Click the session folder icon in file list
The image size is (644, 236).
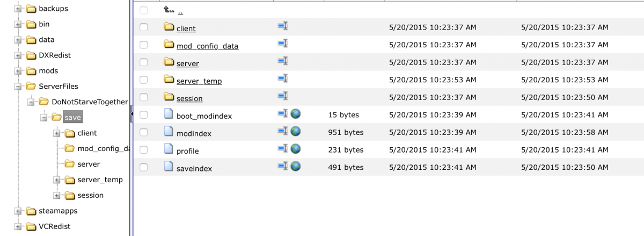coord(169,97)
